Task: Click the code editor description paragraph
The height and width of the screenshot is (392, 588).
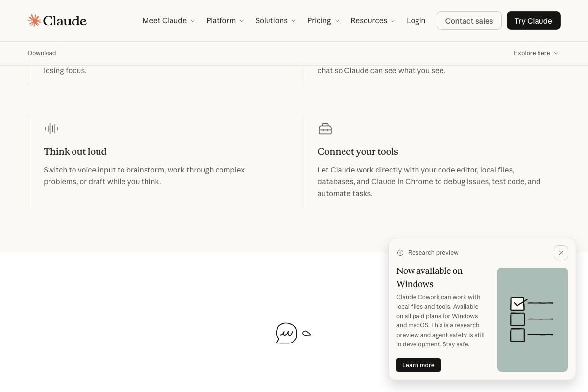Action: tap(429, 182)
